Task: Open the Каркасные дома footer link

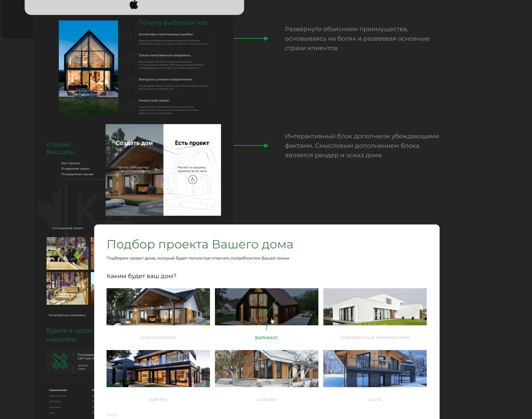Action: coord(58,396)
